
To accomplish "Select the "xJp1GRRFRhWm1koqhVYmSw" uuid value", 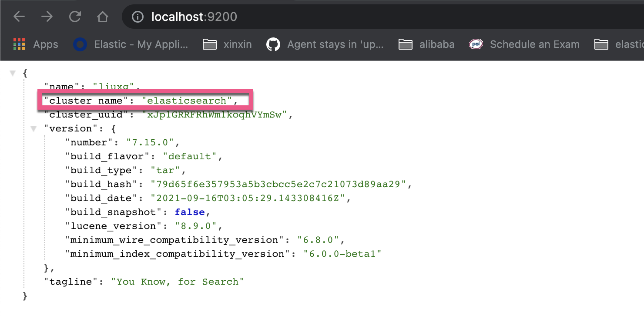I will pos(215,115).
